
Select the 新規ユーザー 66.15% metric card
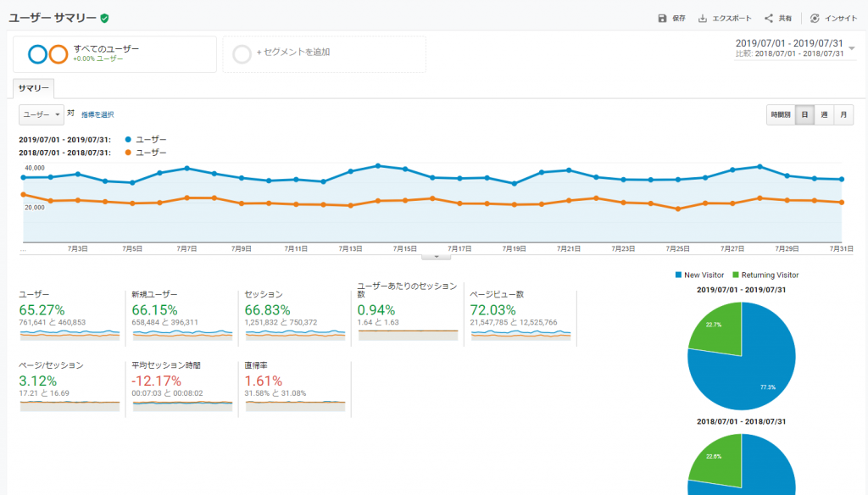(x=182, y=315)
